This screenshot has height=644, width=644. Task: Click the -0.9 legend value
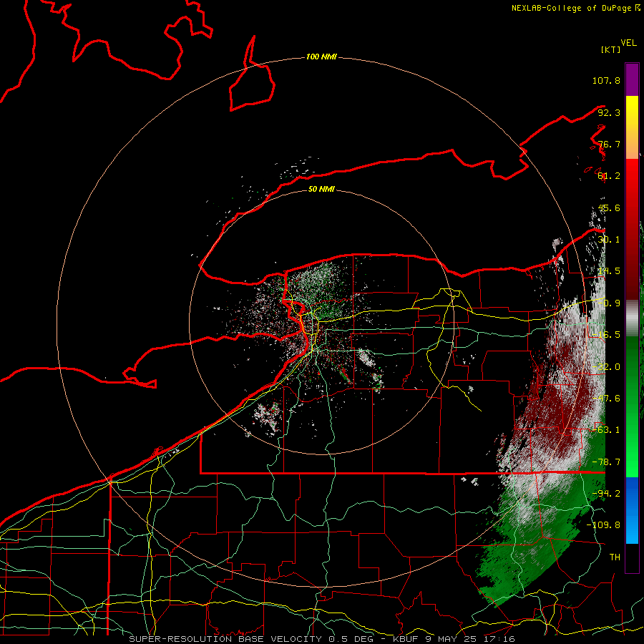pos(609,303)
